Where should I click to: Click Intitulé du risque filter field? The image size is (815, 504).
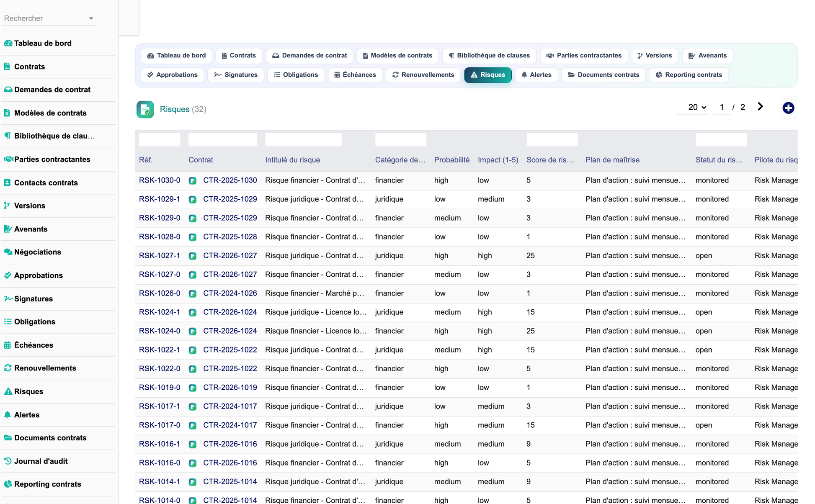click(303, 140)
